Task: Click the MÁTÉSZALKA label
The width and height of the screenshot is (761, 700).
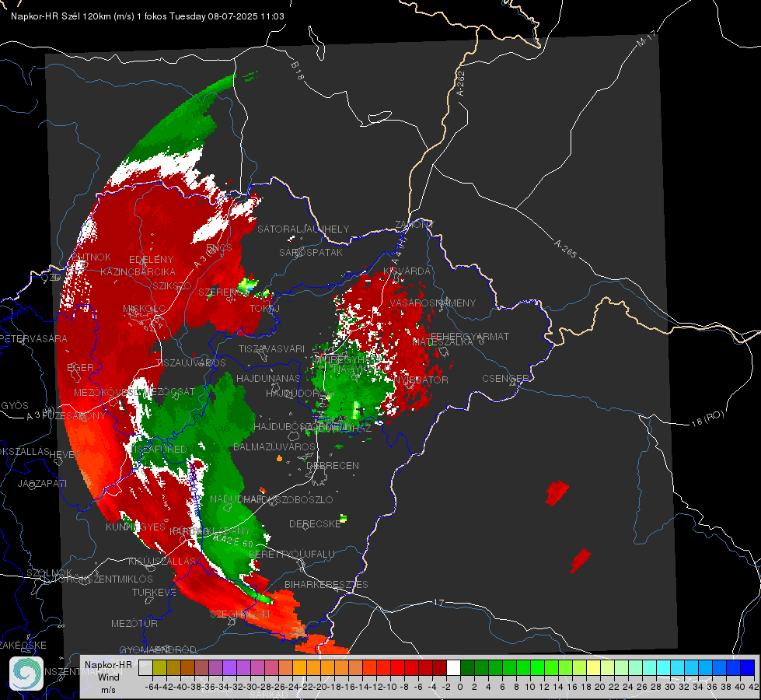Action: point(442,342)
